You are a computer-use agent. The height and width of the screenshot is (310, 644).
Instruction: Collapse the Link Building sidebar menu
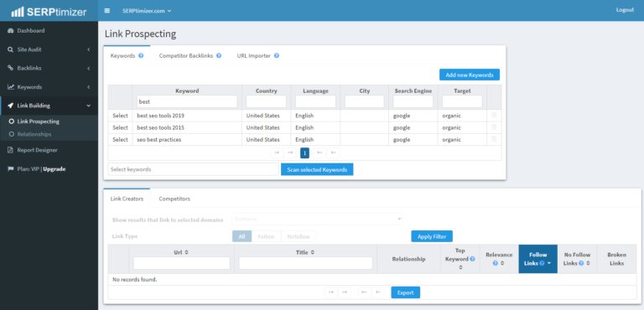coord(49,106)
